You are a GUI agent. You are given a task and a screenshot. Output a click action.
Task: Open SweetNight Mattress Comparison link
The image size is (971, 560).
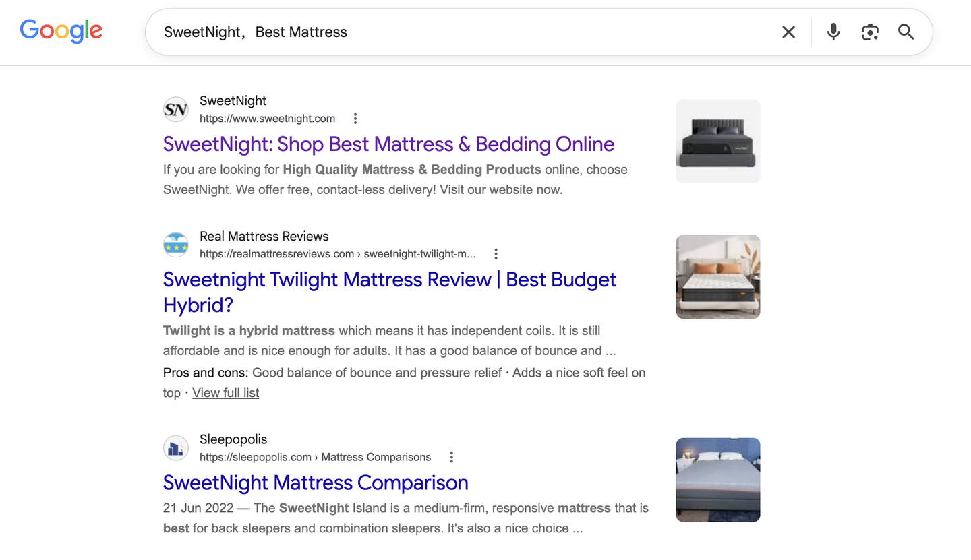click(x=316, y=483)
